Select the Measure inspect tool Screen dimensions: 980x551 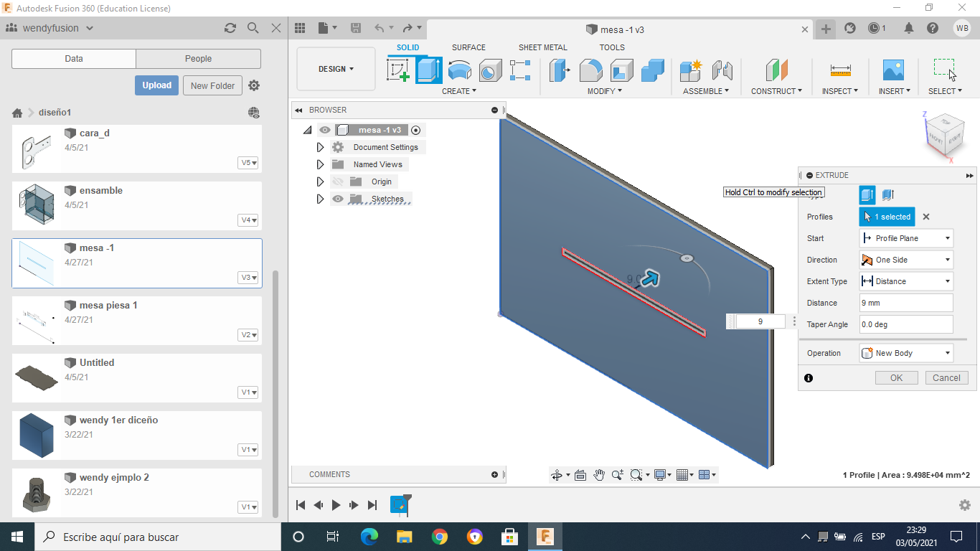point(840,70)
